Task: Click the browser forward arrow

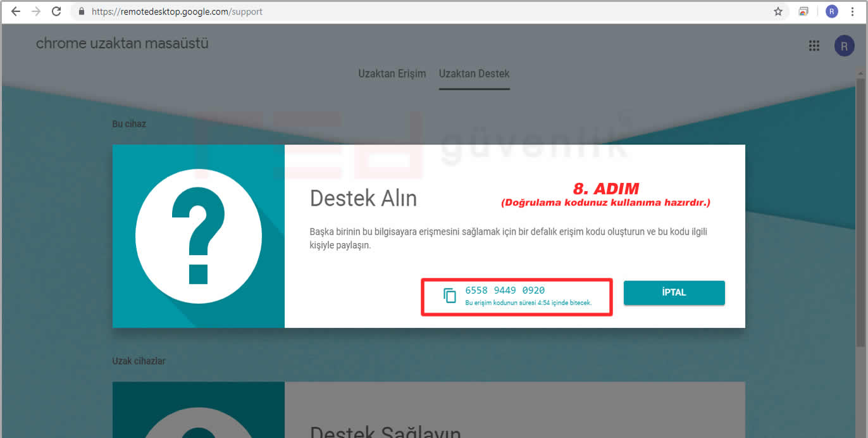Action: point(36,11)
